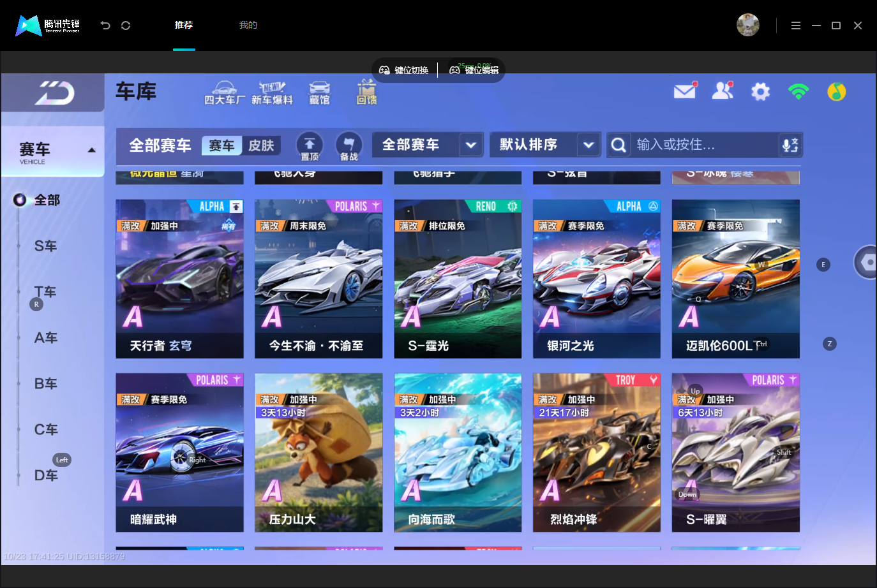Image resolution: width=877 pixels, height=588 pixels.
Task: Open the settings gear icon
Action: click(760, 92)
